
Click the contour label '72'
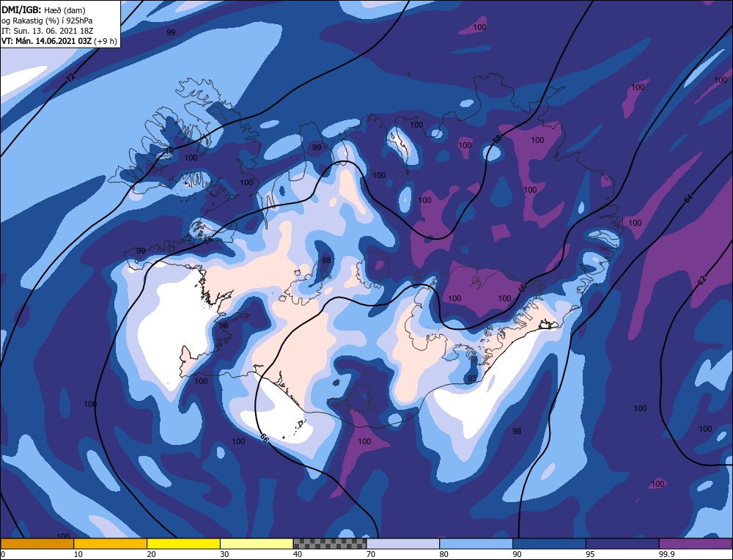[70, 78]
